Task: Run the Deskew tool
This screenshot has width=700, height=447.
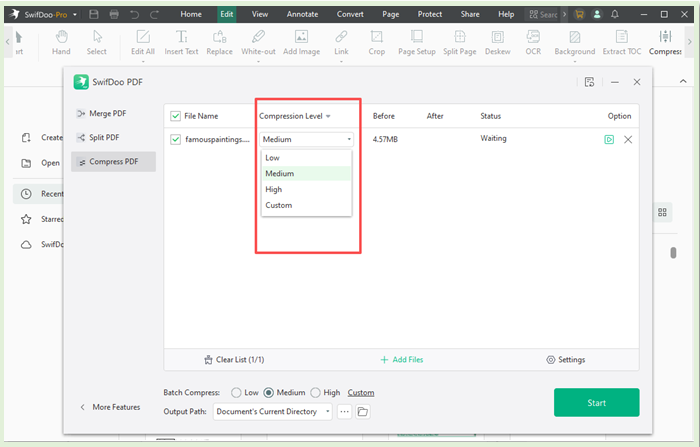Action: coord(497,43)
